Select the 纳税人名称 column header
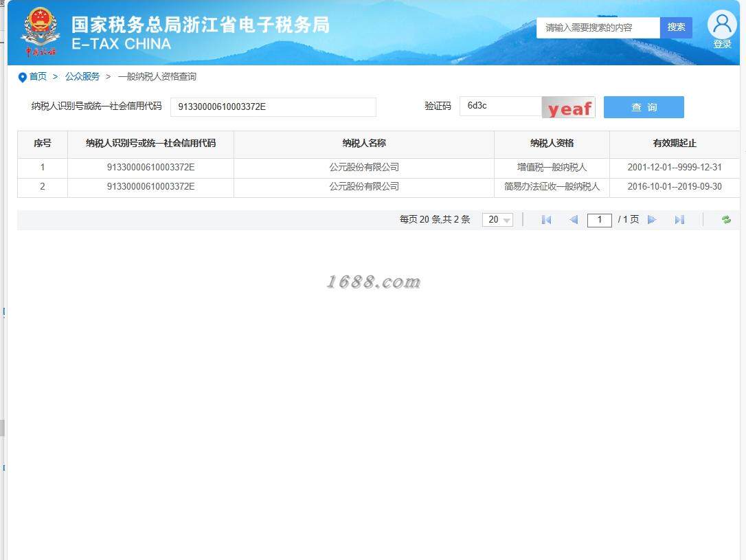The image size is (746, 560). [364, 143]
